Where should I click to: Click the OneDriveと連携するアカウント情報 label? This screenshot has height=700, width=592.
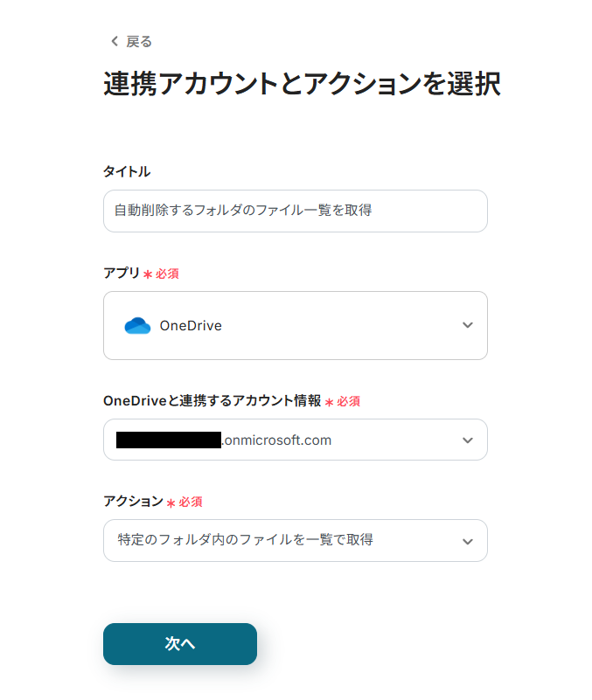(x=212, y=400)
